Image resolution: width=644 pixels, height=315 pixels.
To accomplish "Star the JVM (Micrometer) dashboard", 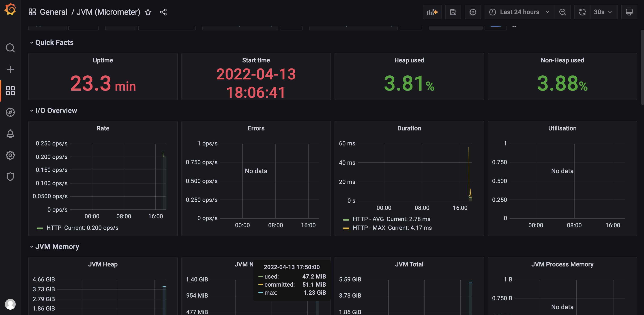I will pyautogui.click(x=148, y=12).
